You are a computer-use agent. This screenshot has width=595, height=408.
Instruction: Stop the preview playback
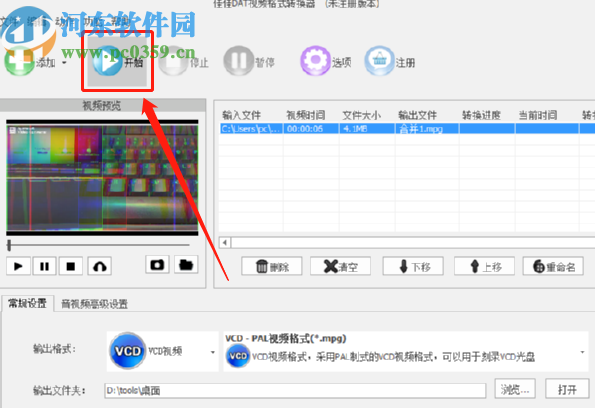coord(71,266)
